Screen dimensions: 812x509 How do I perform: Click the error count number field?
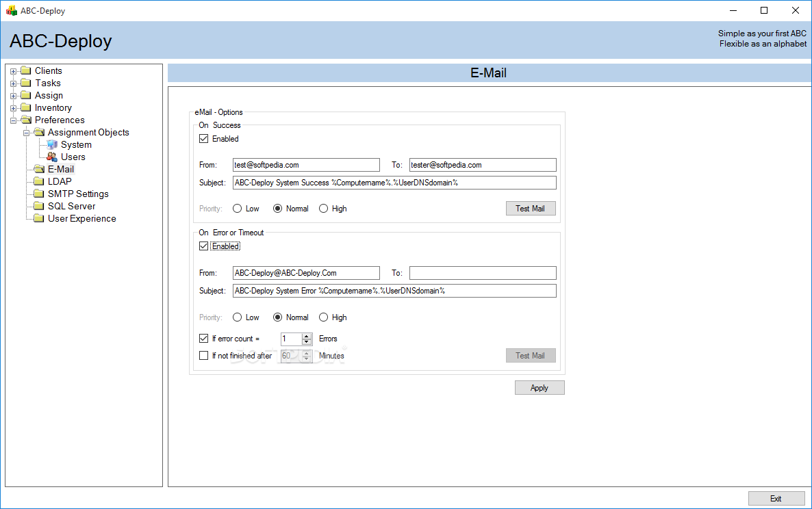[291, 339]
